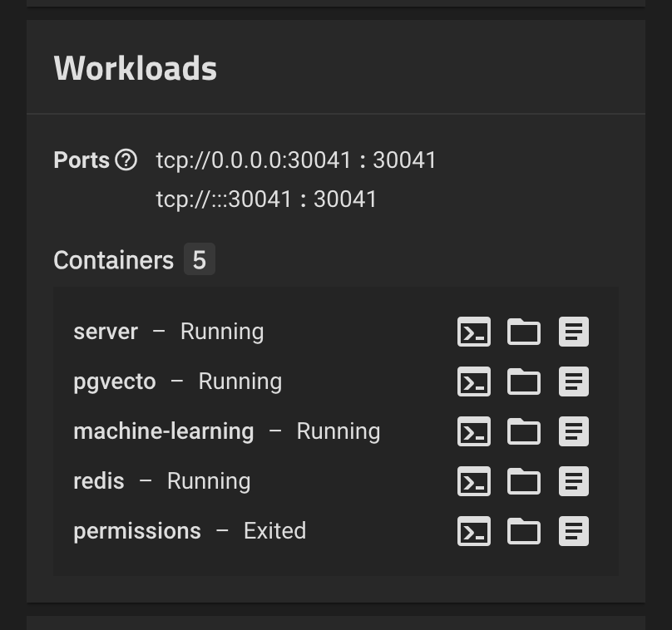Image resolution: width=672 pixels, height=630 pixels.
Task: Open shell for server container
Action: coord(474,332)
